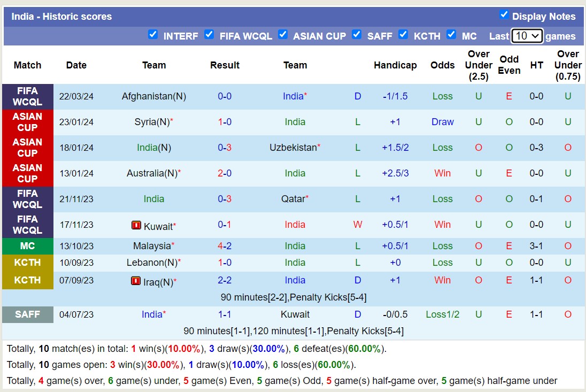
Task: Click the 0-0 result for Afghanistan match
Action: coord(225,96)
